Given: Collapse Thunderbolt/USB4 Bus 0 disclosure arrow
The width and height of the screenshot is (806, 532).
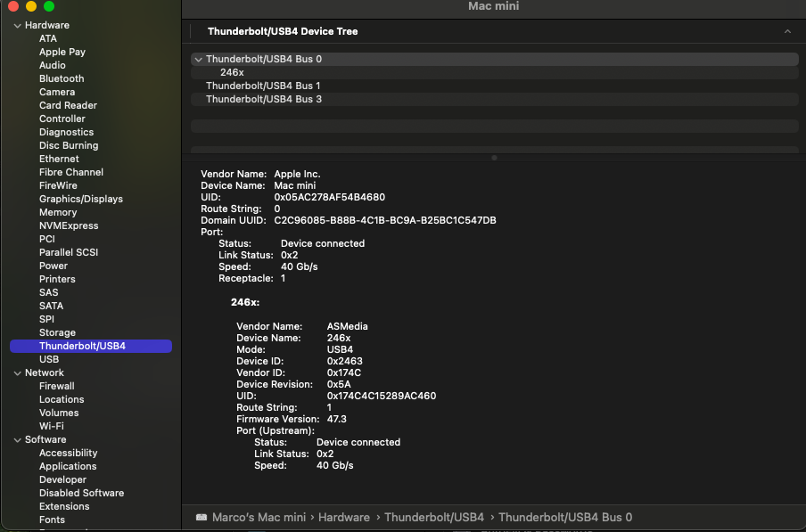Looking at the screenshot, I should click(199, 60).
